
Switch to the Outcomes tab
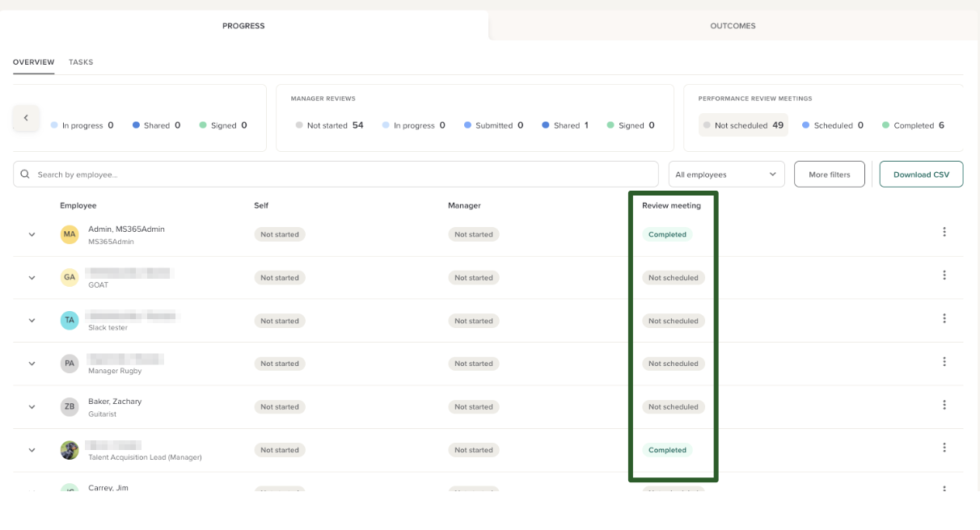point(733,26)
